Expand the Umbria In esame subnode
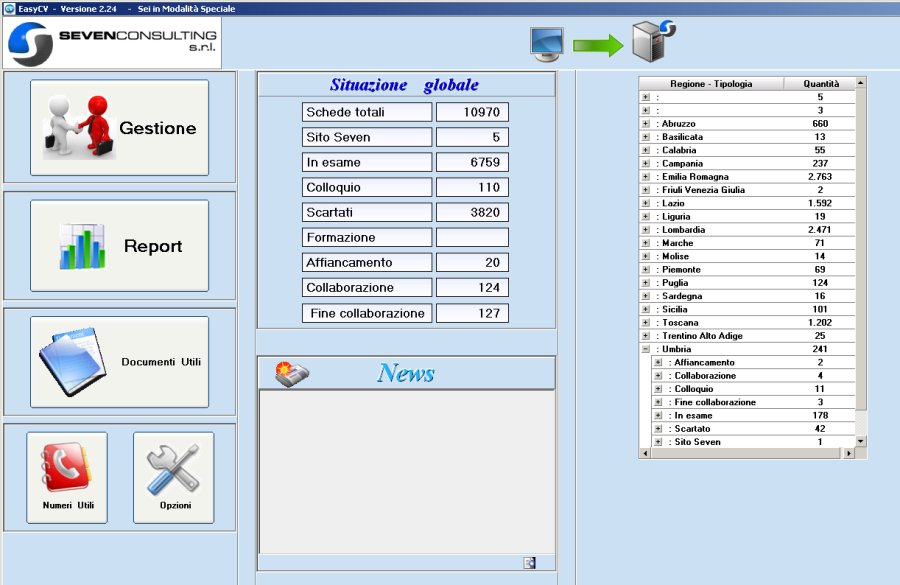This screenshot has height=585, width=900. (658, 415)
